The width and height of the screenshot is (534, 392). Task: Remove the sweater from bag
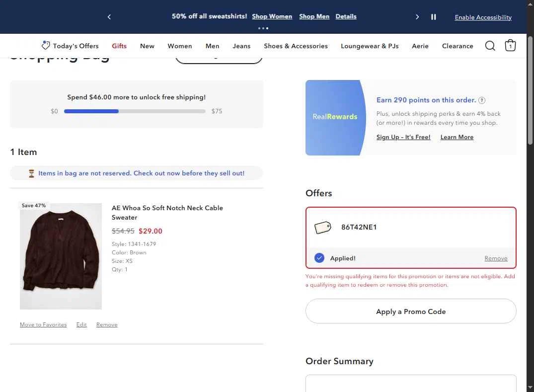pyautogui.click(x=107, y=324)
